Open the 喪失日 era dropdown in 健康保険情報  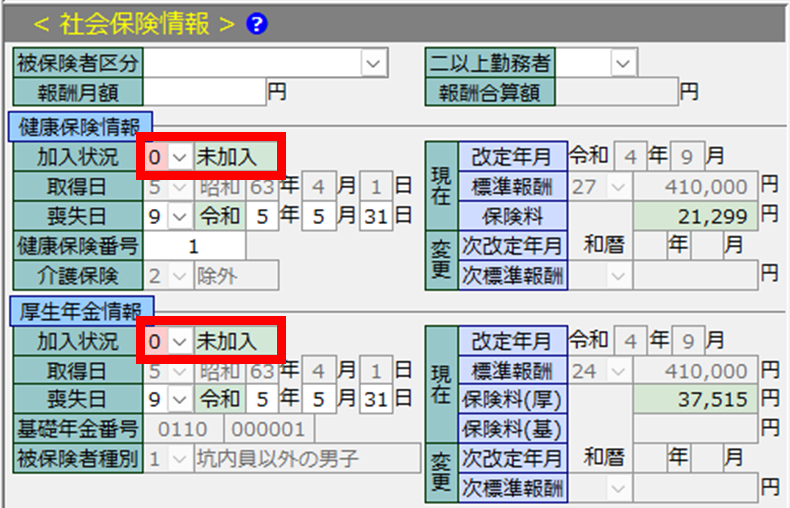180,215
